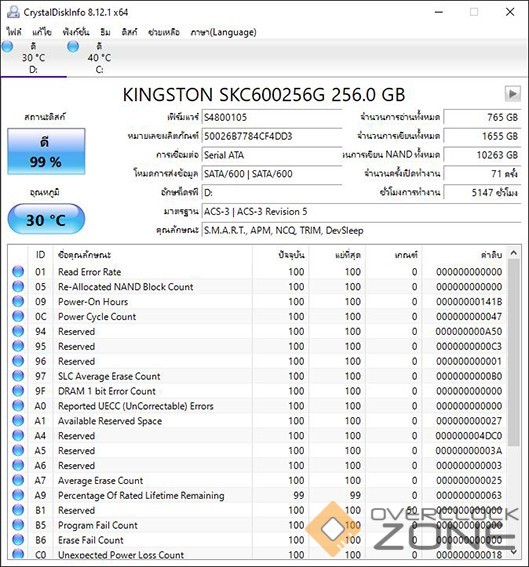The height and width of the screenshot is (567, 529).
Task: Select the C: disk status icon at 40 °C
Action: tap(73, 47)
